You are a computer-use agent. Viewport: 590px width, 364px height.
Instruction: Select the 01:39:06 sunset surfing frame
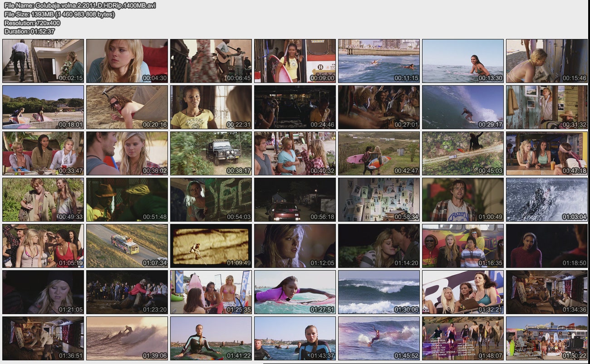tap(127, 339)
